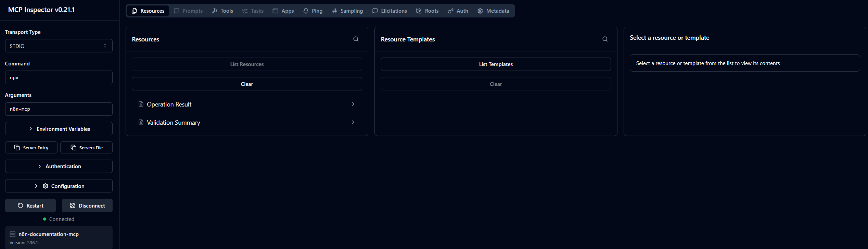Viewport: 868px width, 249px height.
Task: Copy the Servers File
Action: [86, 148]
